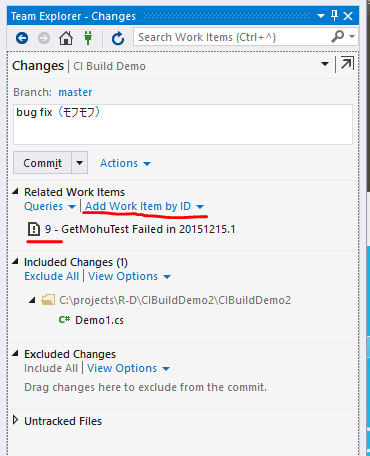Image resolution: width=370 pixels, height=456 pixels.
Task: Click the master branch link
Action: (75, 92)
